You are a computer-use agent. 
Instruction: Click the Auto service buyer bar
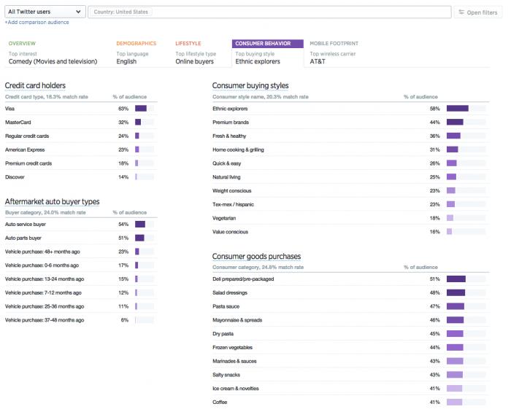[x=140, y=225]
